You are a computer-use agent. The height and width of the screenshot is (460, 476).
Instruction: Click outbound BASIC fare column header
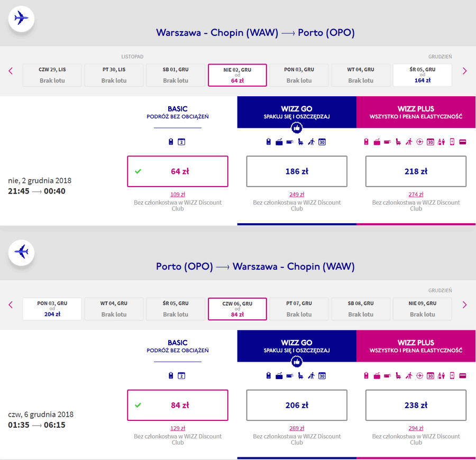click(178, 112)
